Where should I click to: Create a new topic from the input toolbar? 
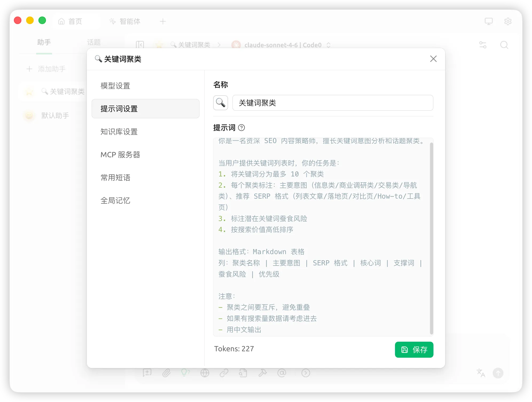pyautogui.click(x=147, y=373)
